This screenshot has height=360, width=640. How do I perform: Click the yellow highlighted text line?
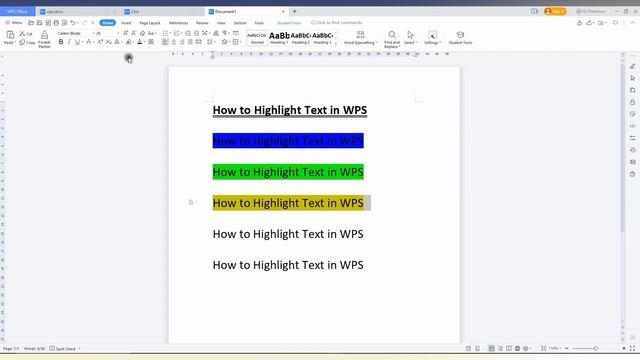[x=288, y=203]
